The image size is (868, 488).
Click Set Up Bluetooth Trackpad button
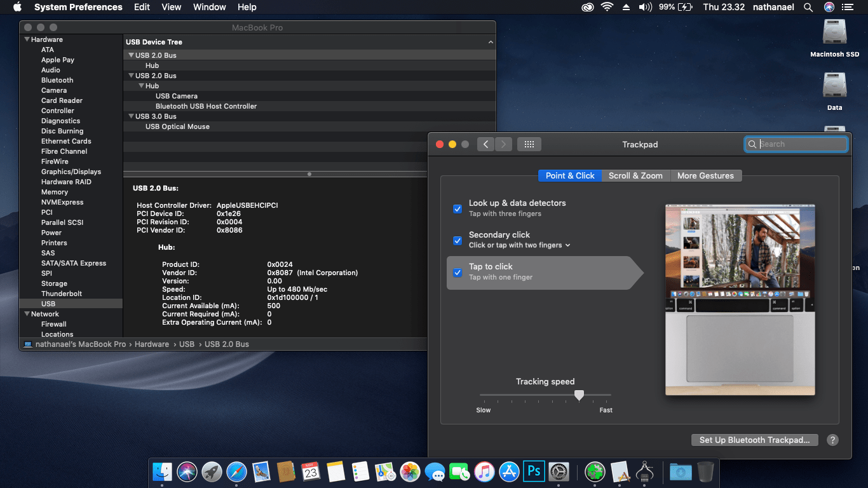(x=754, y=440)
